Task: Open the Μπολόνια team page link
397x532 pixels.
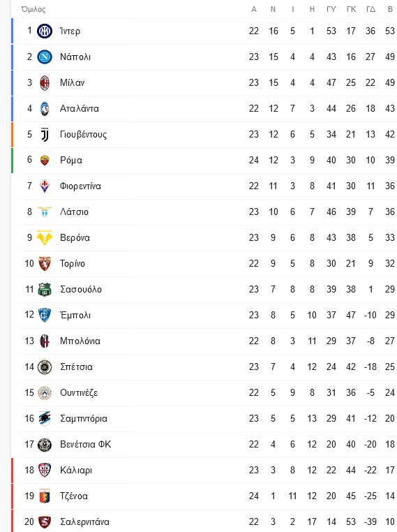Action: click(80, 341)
